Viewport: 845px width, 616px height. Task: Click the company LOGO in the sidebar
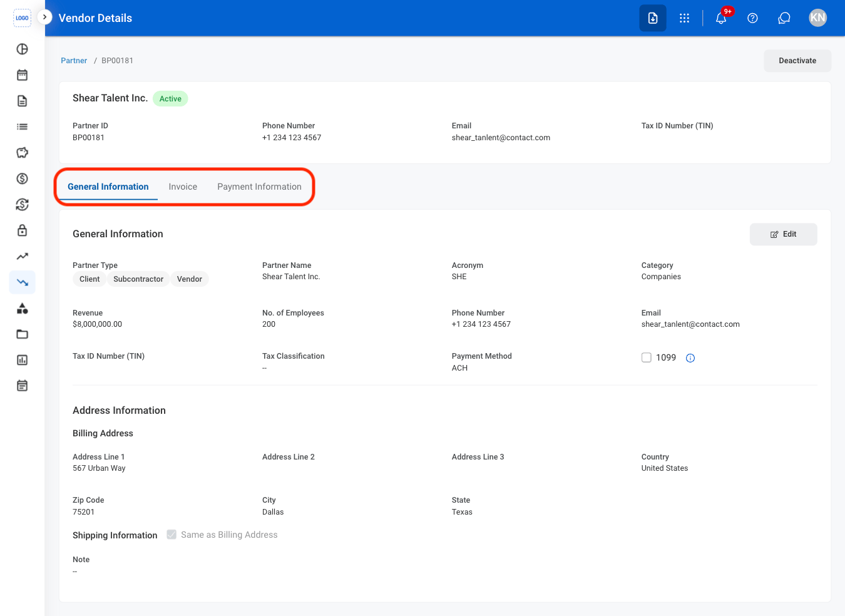[22, 18]
